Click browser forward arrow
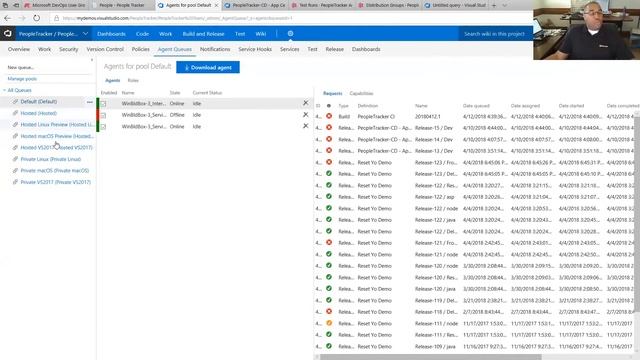Screen dimensions: 640x360 click(x=22, y=18)
